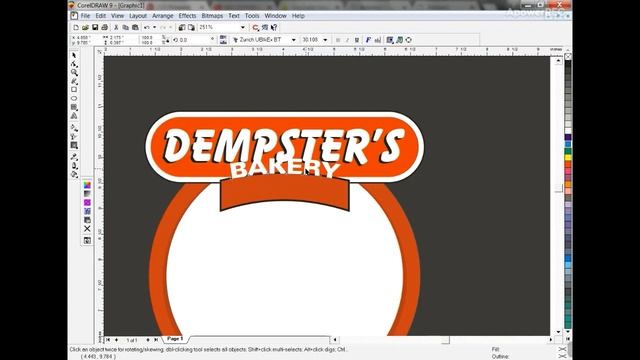Open the Text menu
640x360 pixels.
click(233, 16)
